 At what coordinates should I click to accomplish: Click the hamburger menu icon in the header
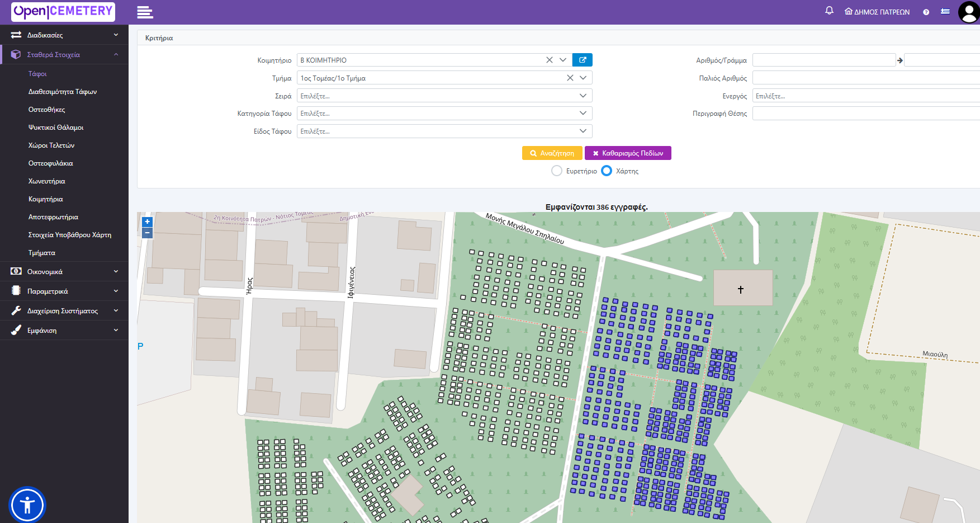(x=145, y=12)
